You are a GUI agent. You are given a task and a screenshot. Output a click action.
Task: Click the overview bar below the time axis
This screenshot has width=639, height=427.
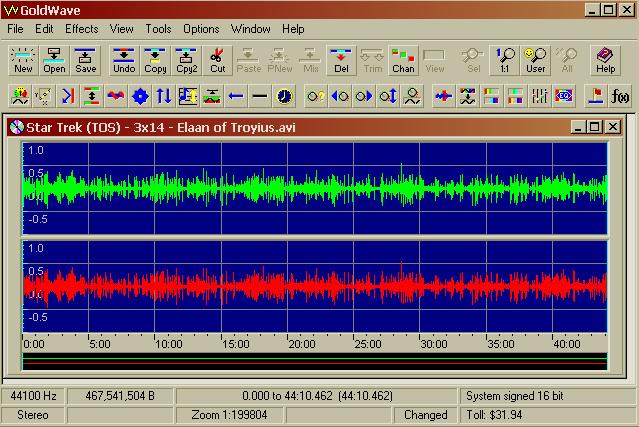315,361
